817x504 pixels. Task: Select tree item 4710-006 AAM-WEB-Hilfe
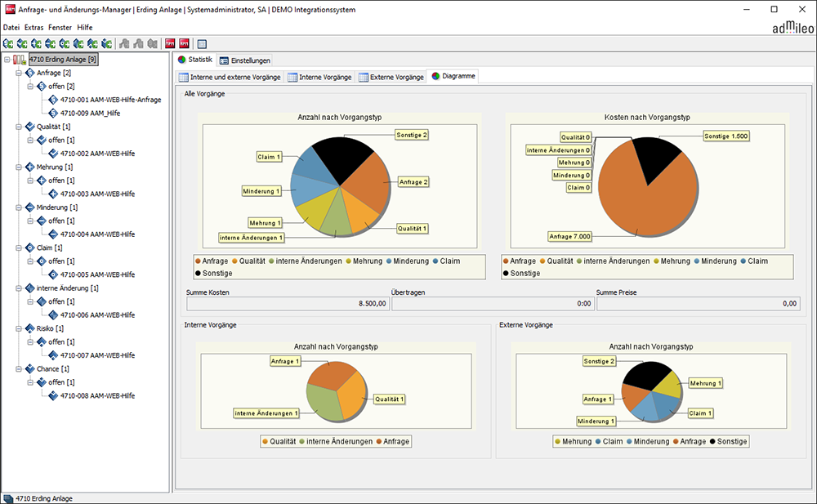[97, 314]
